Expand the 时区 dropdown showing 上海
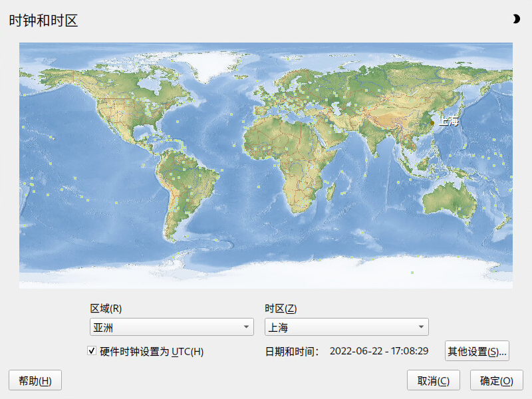Image resolution: width=532 pixels, height=399 pixels. click(346, 327)
